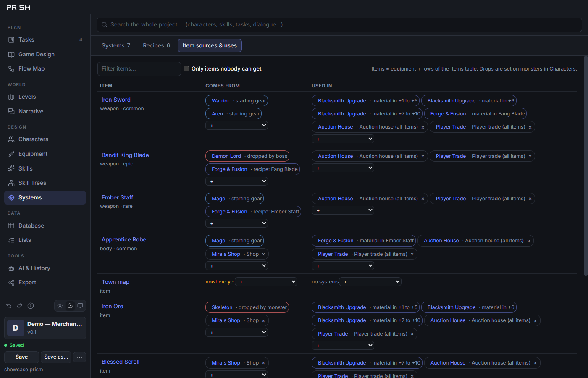588x378 pixels.
Task: Open the Flow Map view
Action: tap(45, 68)
